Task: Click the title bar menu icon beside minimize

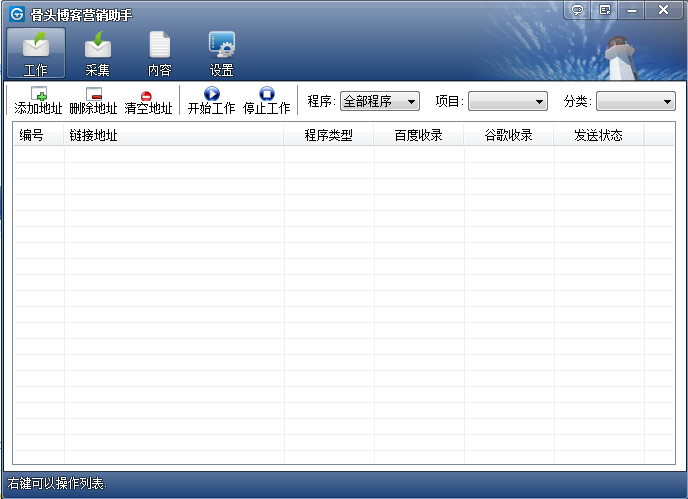Action: coord(605,10)
